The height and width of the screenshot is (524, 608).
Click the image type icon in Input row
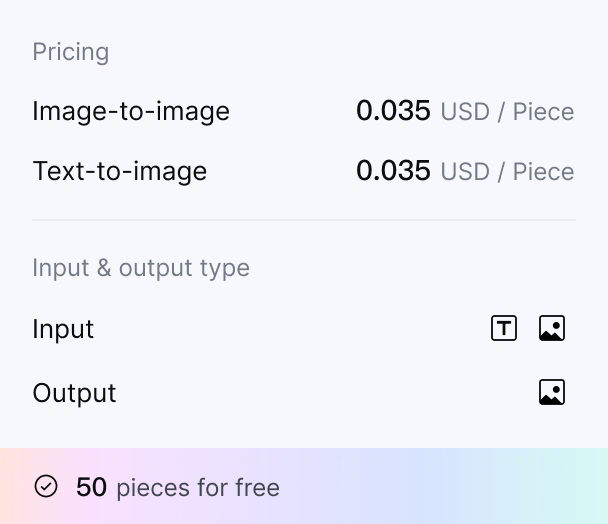pyautogui.click(x=552, y=328)
